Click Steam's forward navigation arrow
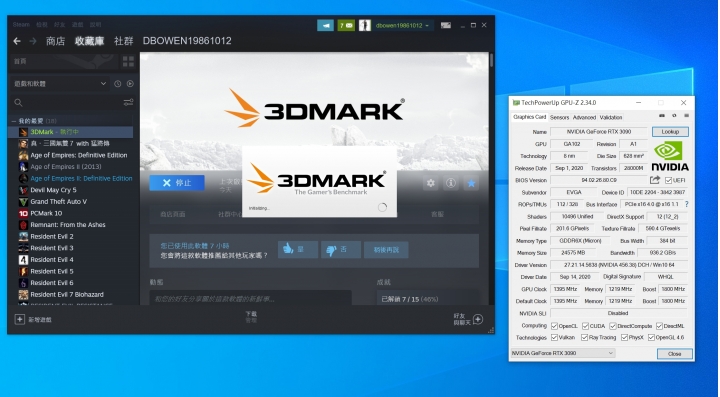Image resolution: width=720 pixels, height=397 pixels. pos(33,41)
